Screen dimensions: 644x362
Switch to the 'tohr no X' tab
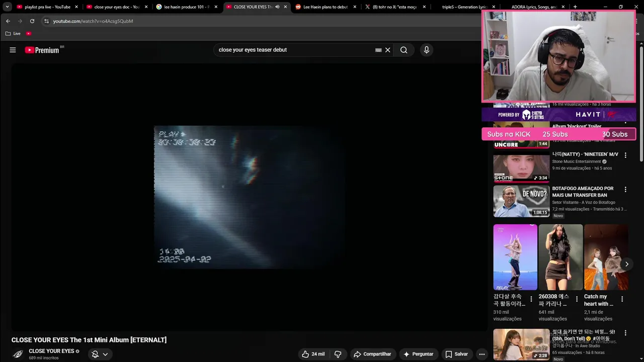395,7
